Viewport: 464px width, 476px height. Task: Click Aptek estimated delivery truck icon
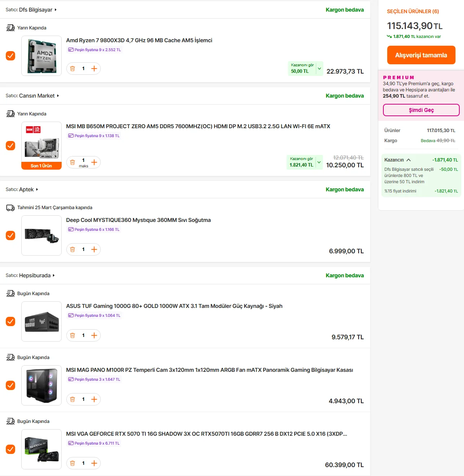(x=10, y=208)
